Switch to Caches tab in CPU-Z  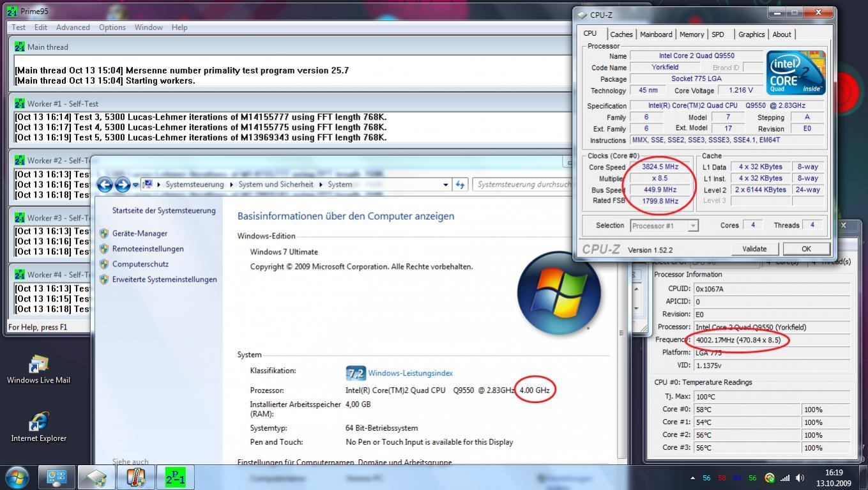pyautogui.click(x=621, y=34)
